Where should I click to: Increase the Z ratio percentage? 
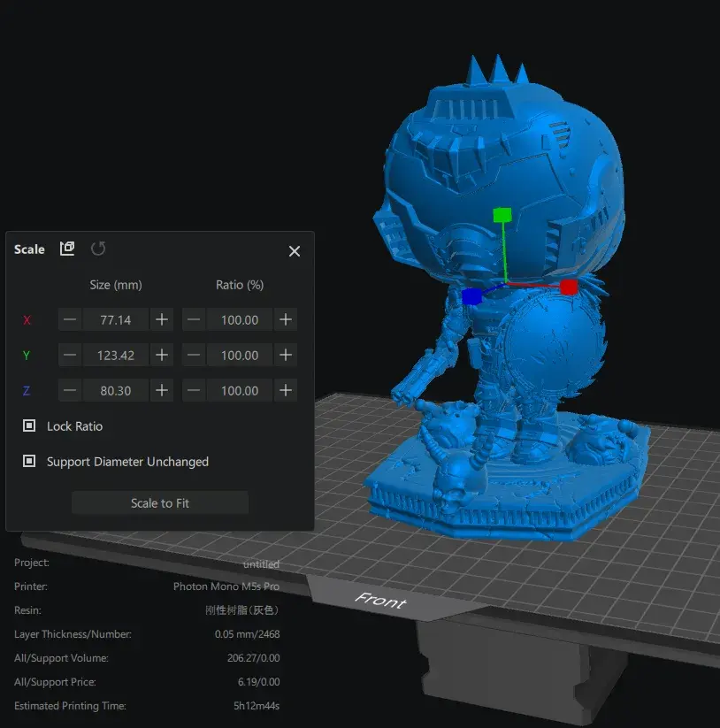pyautogui.click(x=286, y=390)
